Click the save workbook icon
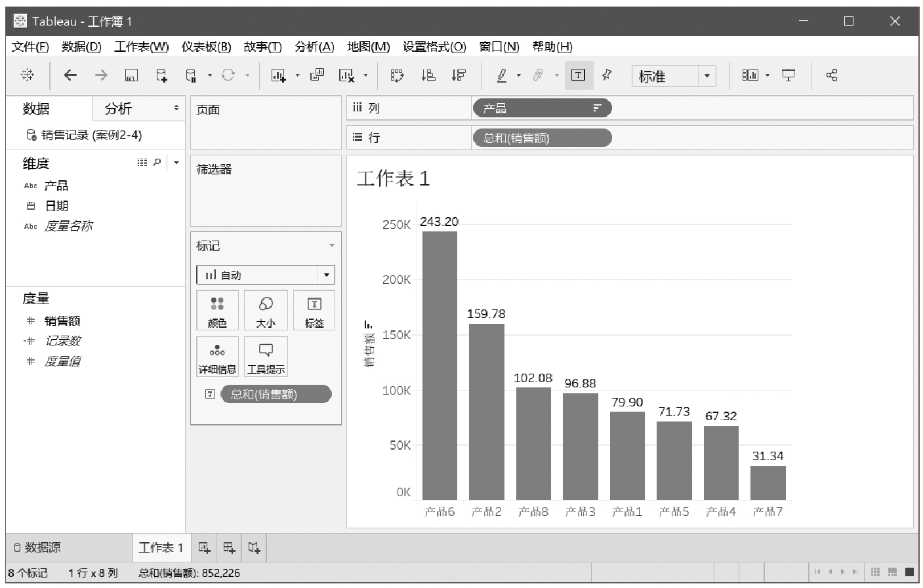The width and height of the screenshot is (923, 588). [131, 75]
